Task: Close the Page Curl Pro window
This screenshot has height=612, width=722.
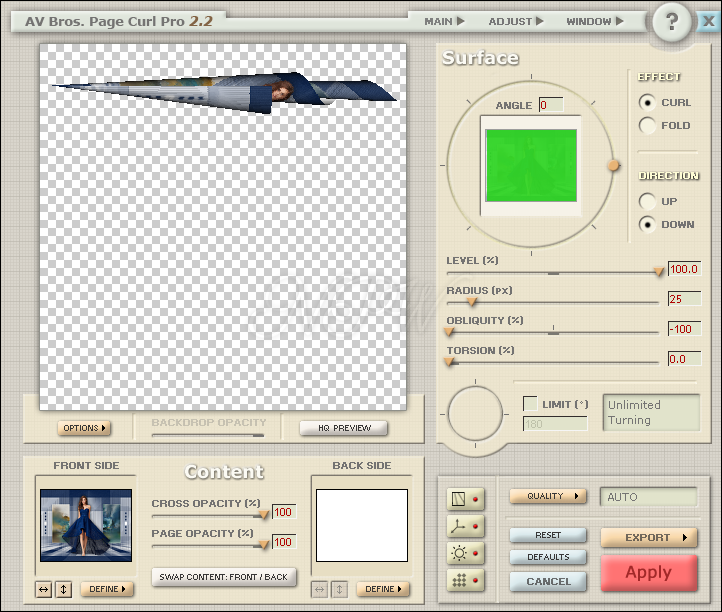Action: click(x=708, y=21)
